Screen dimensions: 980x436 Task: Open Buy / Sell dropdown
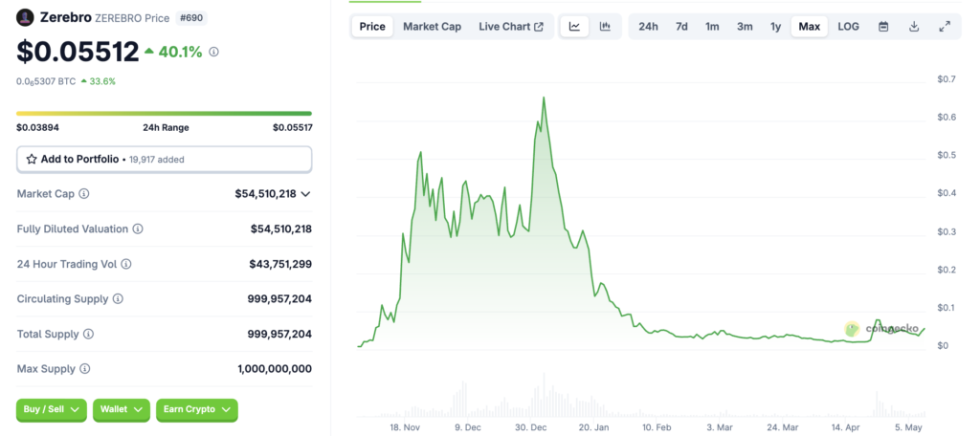click(52, 409)
